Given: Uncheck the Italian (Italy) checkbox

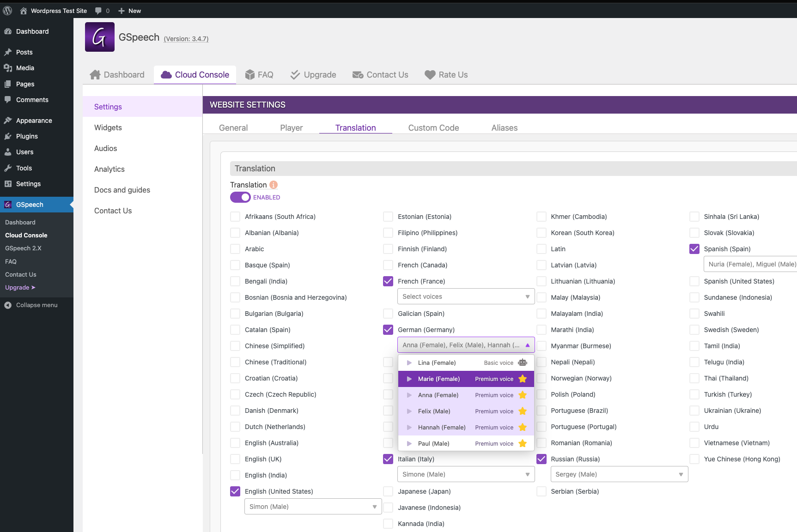Looking at the screenshot, I should (388, 459).
